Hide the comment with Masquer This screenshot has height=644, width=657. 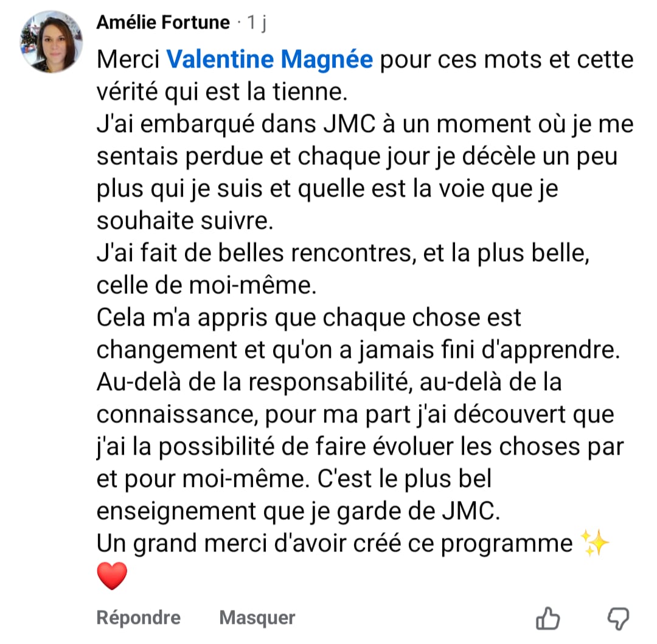click(x=257, y=618)
